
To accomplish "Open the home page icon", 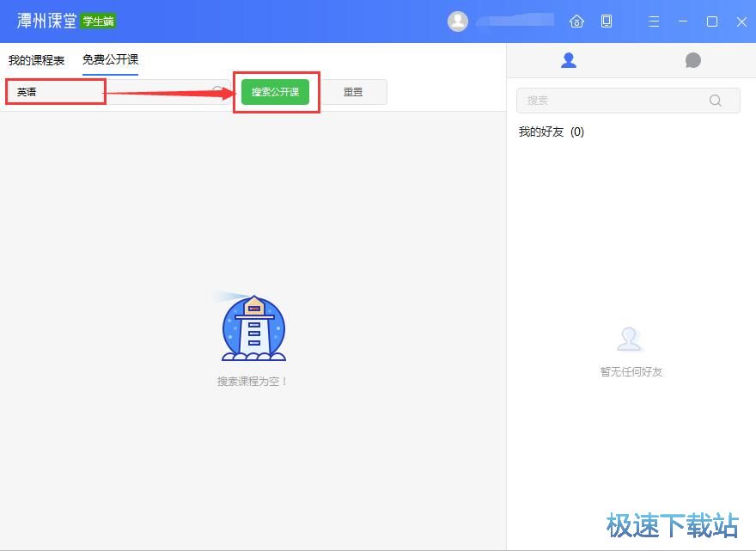I will tap(576, 21).
